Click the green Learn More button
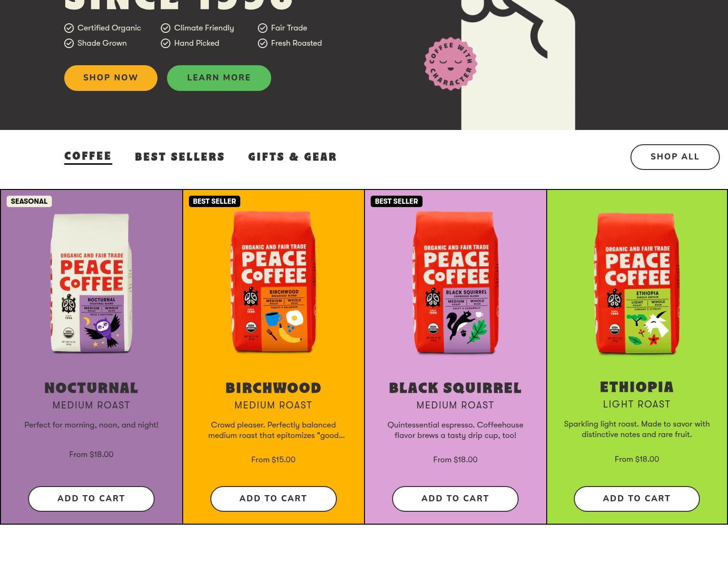 pos(219,78)
